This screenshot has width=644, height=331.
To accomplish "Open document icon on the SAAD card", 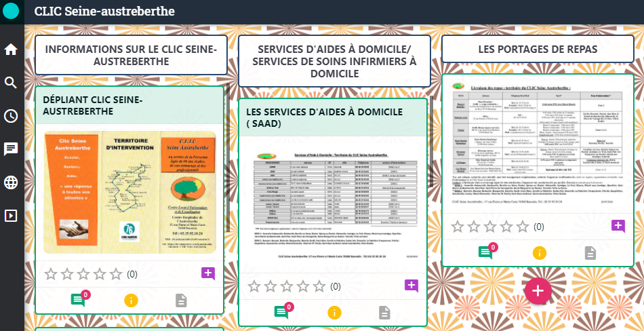I will pos(384,312).
